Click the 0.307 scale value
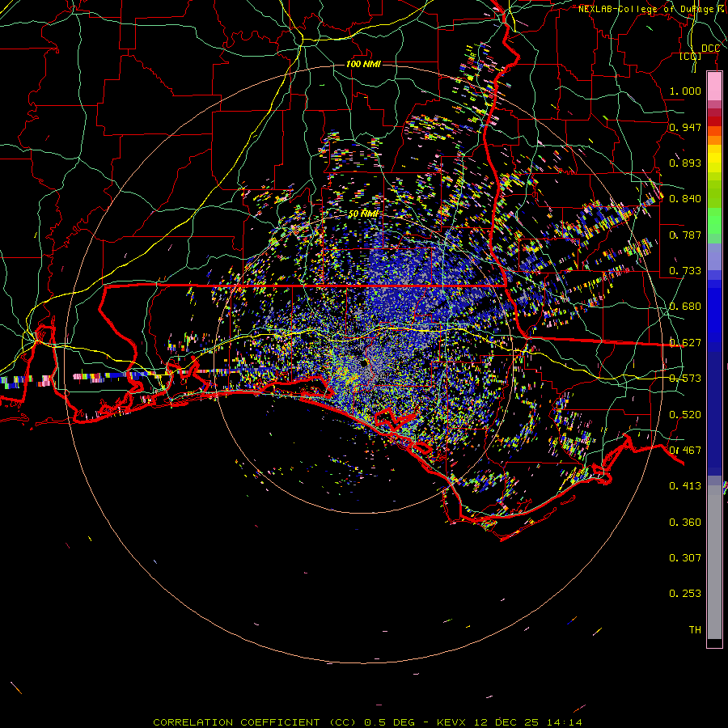The width and height of the screenshot is (728, 728). (x=685, y=558)
